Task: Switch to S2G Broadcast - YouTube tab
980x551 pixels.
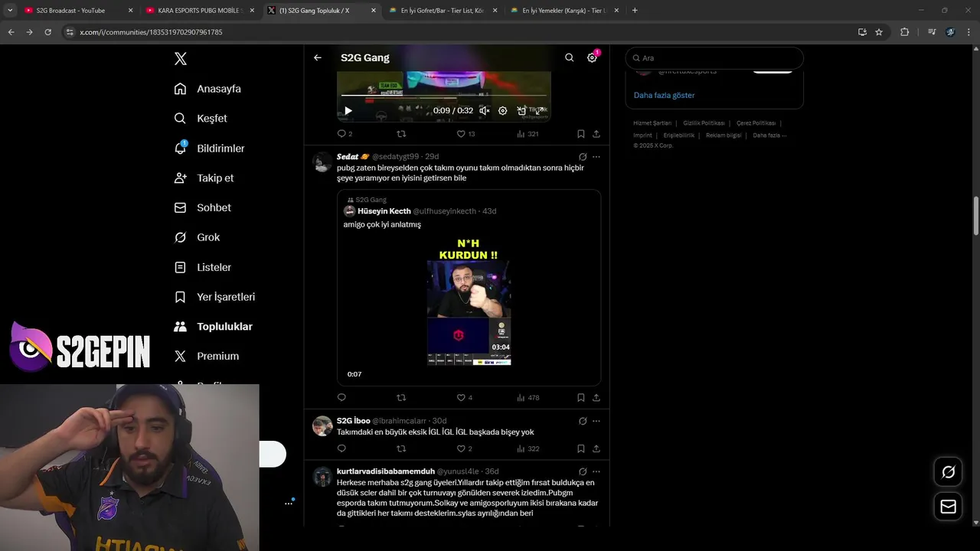Action: tap(77, 11)
